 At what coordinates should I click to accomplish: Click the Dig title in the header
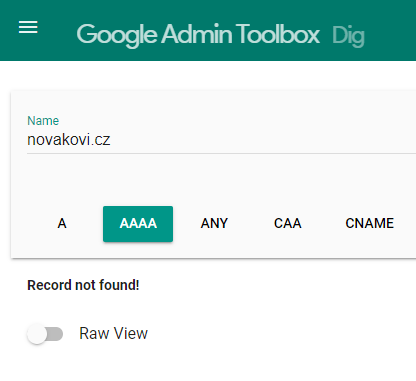348,36
